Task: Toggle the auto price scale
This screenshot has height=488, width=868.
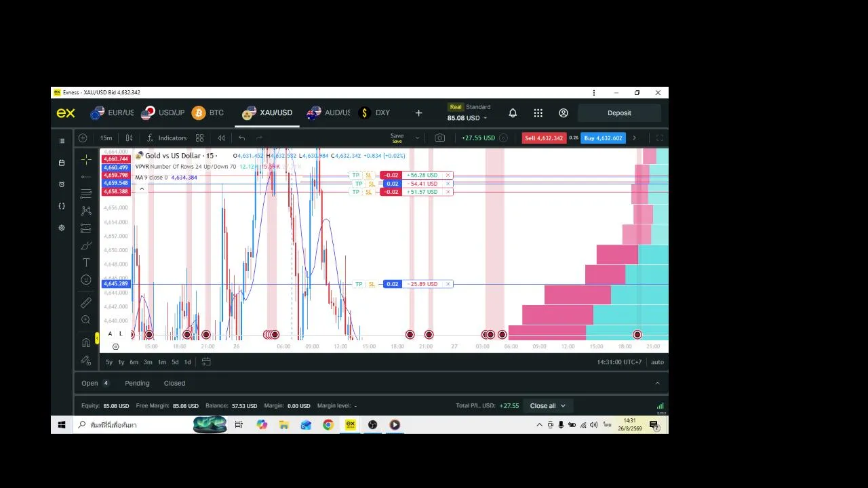Action: tap(658, 362)
